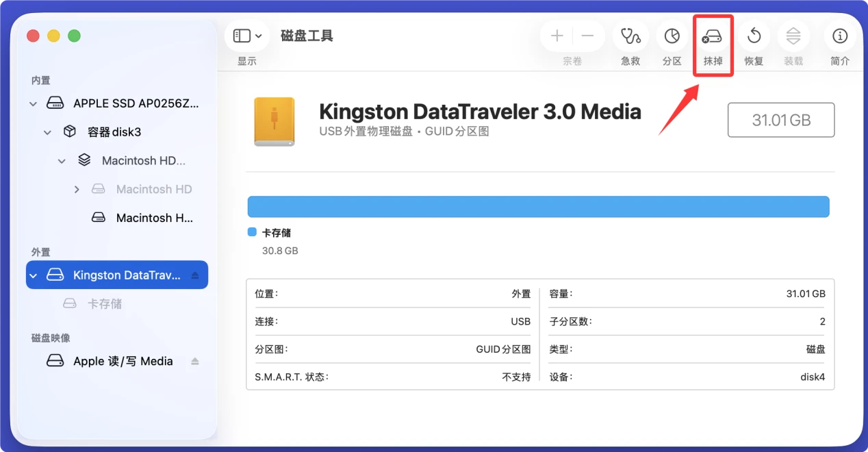Collapse the 容器 disk3 container

pos(47,132)
